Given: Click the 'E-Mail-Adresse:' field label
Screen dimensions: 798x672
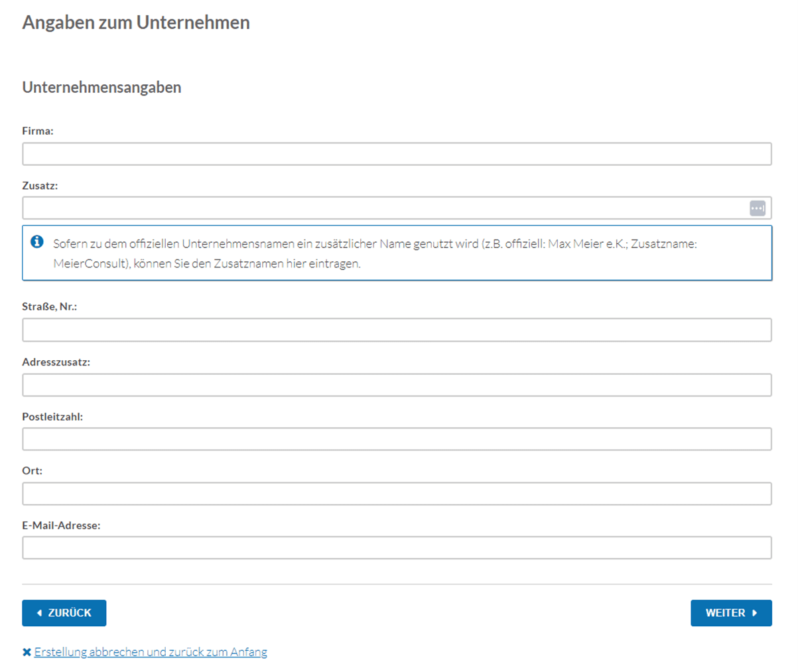Looking at the screenshot, I should tap(61, 525).
